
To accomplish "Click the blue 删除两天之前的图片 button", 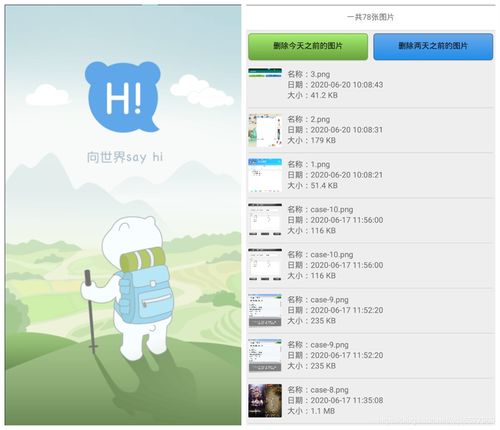I will coord(433,46).
